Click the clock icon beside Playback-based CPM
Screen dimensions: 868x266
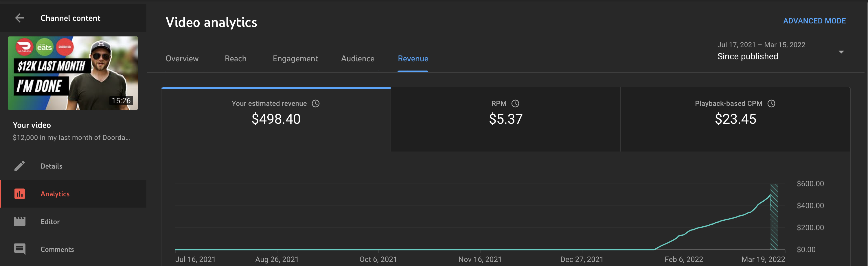point(771,104)
